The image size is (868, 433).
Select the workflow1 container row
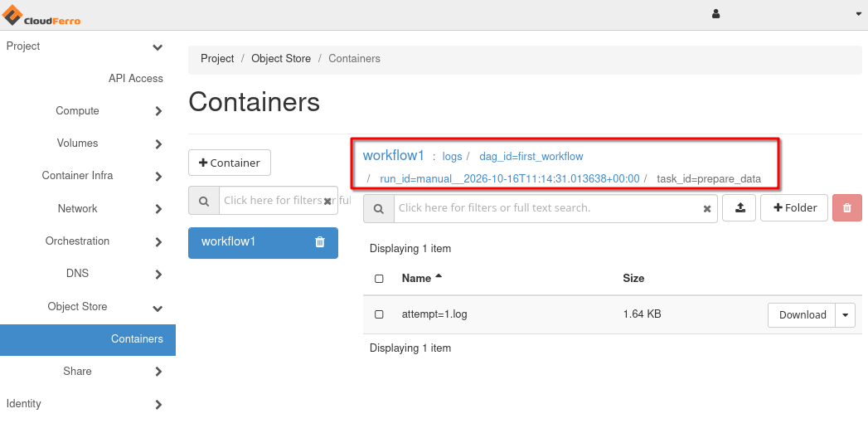263,242
